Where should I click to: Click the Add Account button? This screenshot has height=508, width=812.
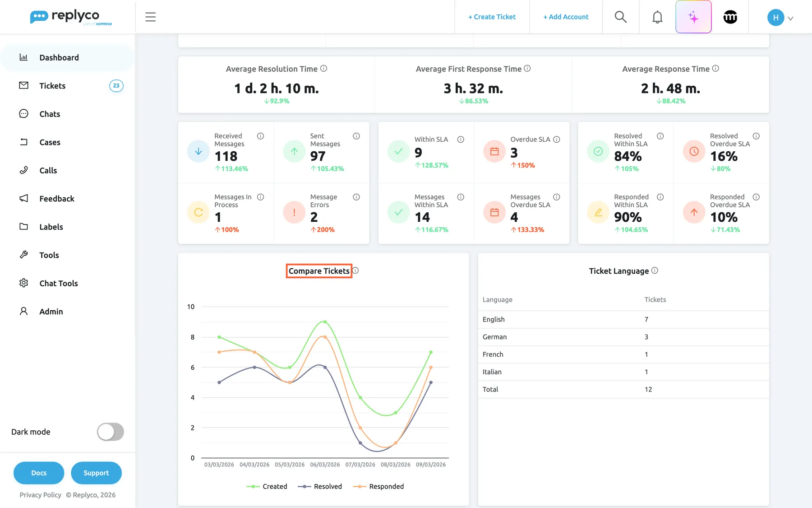[x=566, y=17]
